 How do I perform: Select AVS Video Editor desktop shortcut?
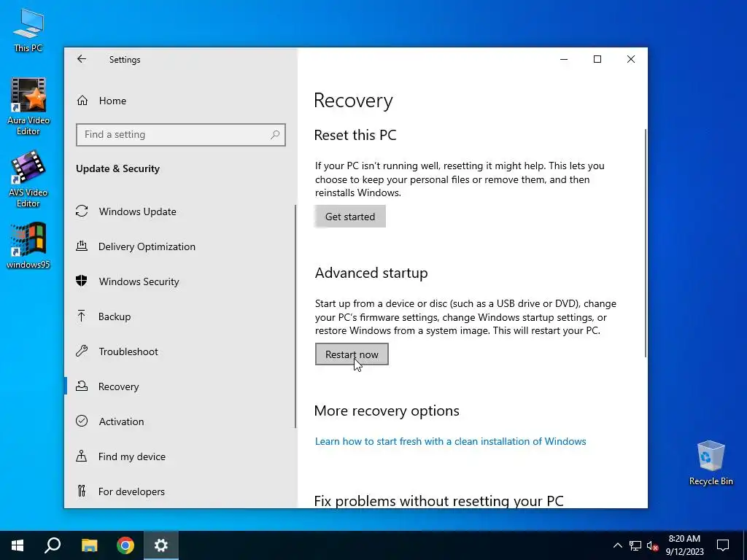[28, 179]
